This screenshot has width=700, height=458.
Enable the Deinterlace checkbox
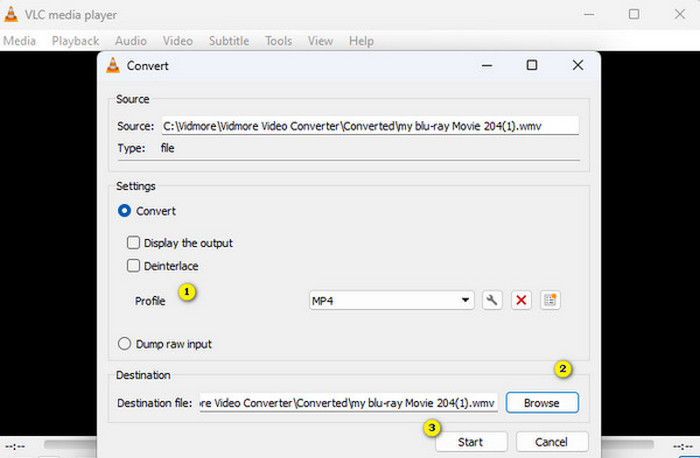[133, 266]
